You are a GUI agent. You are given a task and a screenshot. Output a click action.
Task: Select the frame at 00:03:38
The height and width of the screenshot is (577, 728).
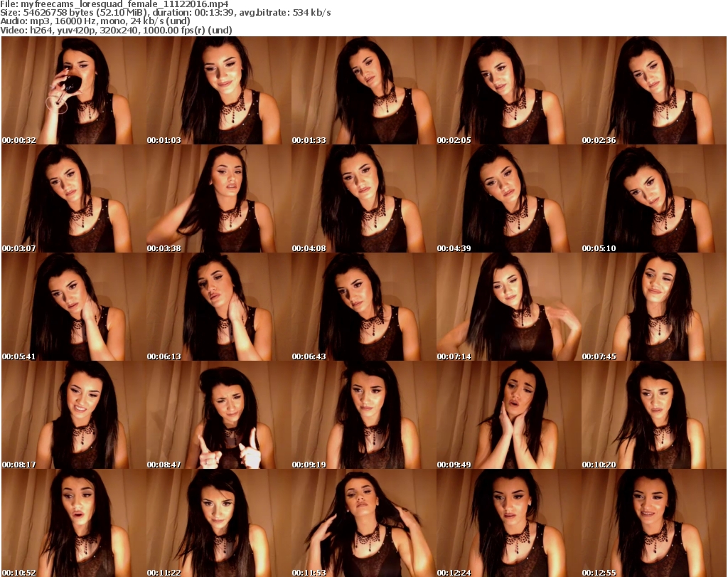pyautogui.click(x=218, y=198)
